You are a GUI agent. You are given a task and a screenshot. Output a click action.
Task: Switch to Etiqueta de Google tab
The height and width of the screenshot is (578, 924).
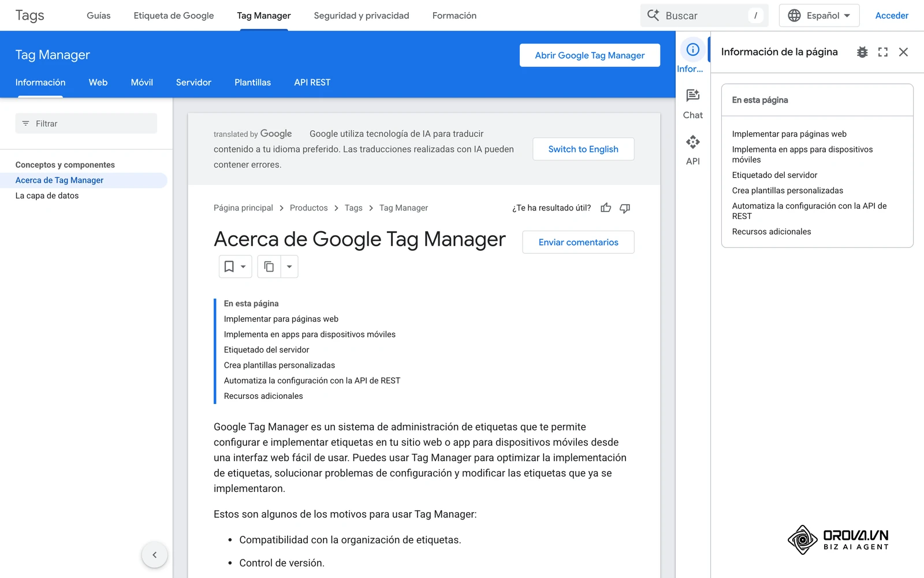coord(174,16)
